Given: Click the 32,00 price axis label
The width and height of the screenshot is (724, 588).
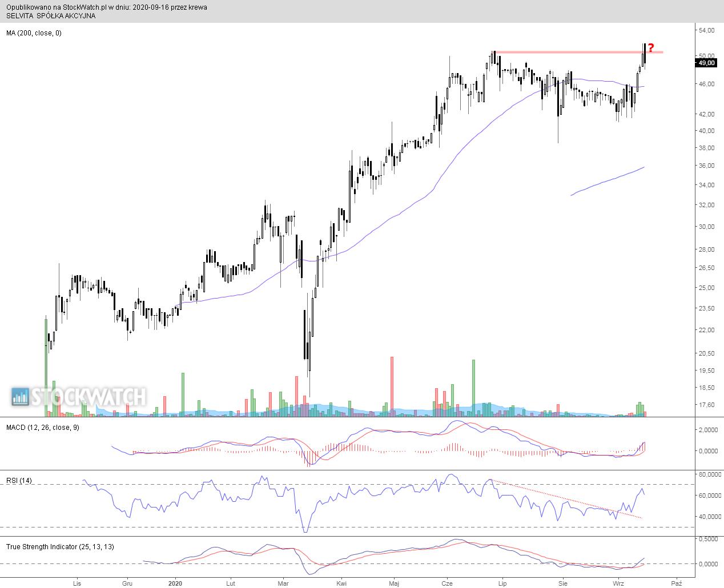Looking at the screenshot, I should tap(707, 205).
